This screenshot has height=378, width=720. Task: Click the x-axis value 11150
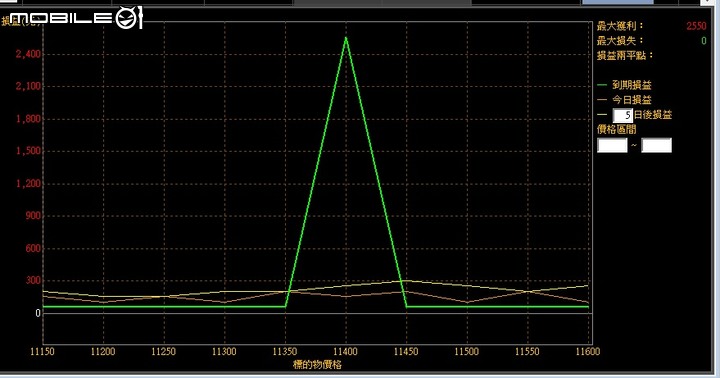click(x=42, y=351)
